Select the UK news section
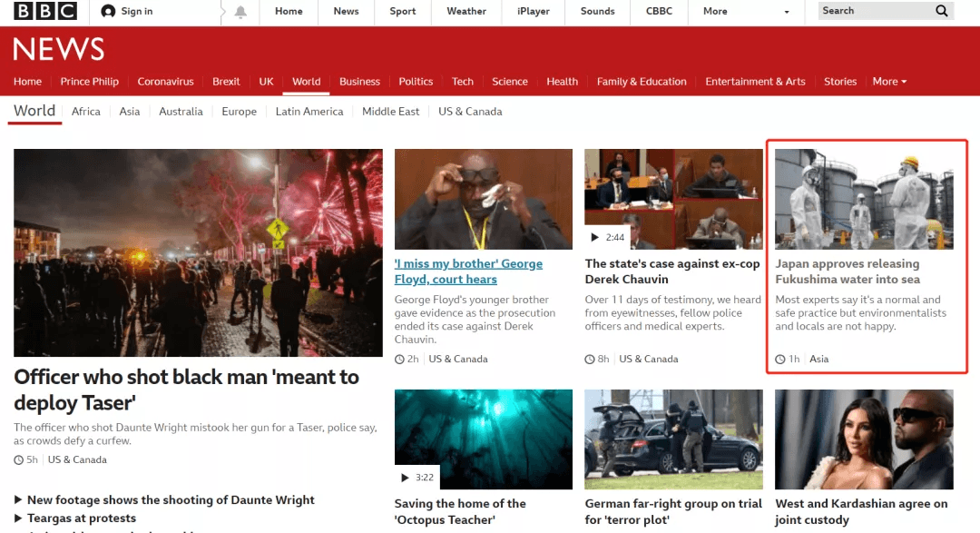980x533 pixels. pos(266,82)
